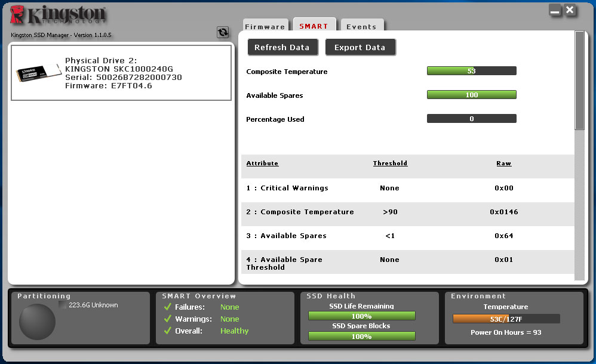Click the Warnings checkmark icon
Image resolution: width=596 pixels, height=364 pixels.
168,319
